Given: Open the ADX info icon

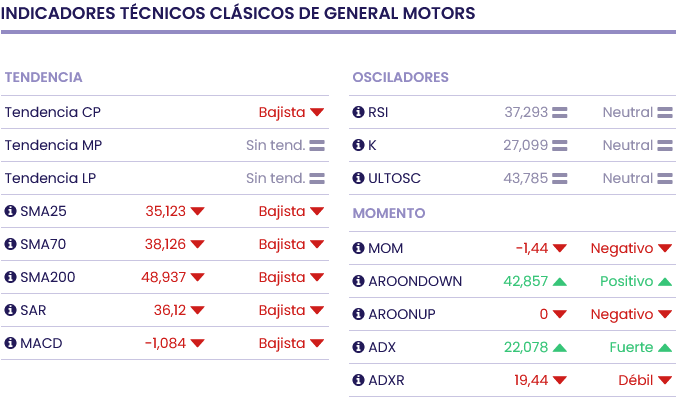Looking at the screenshot, I should tap(359, 347).
